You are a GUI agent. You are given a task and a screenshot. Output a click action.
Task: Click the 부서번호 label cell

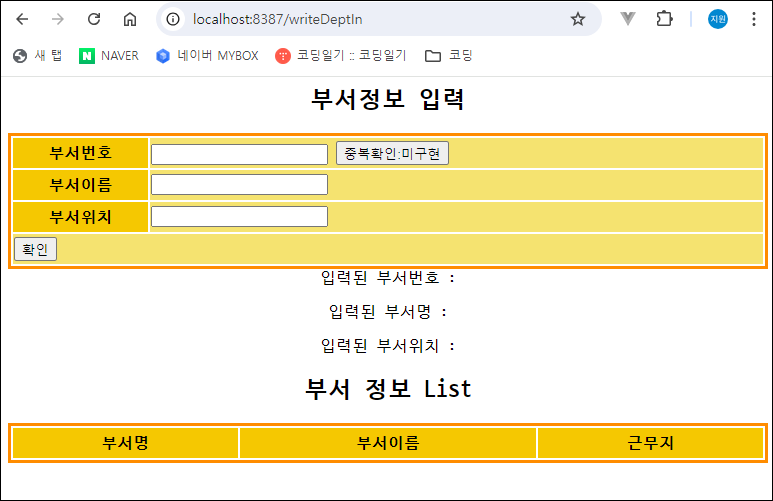80,153
